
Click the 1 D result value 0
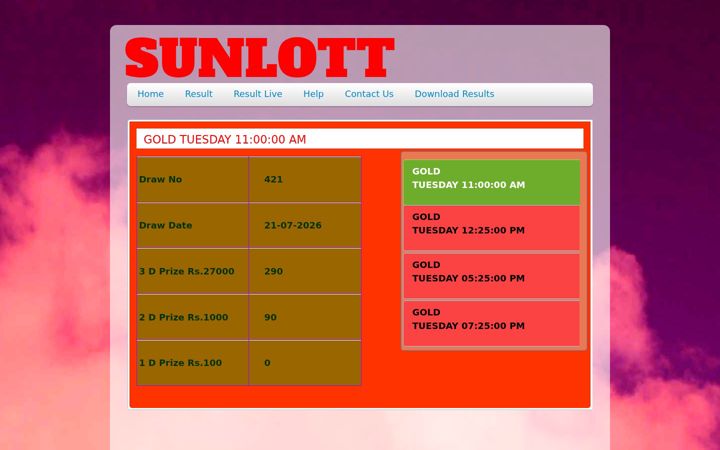pyautogui.click(x=267, y=363)
